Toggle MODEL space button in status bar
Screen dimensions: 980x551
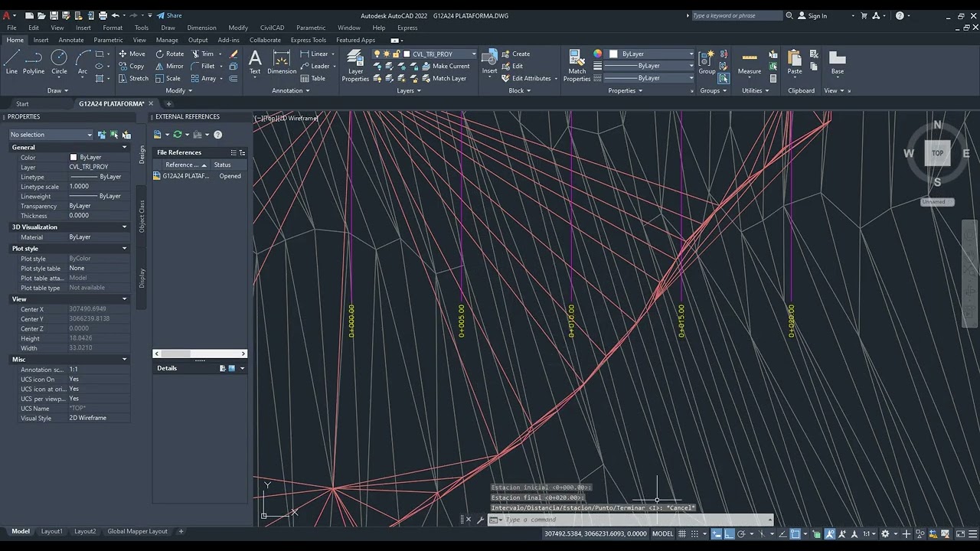point(662,533)
